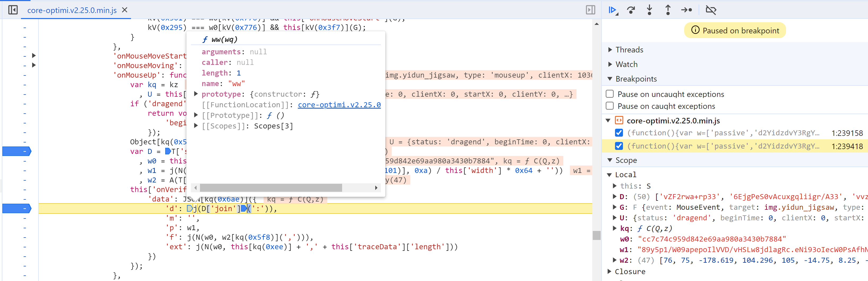Step into next function call

click(x=649, y=10)
